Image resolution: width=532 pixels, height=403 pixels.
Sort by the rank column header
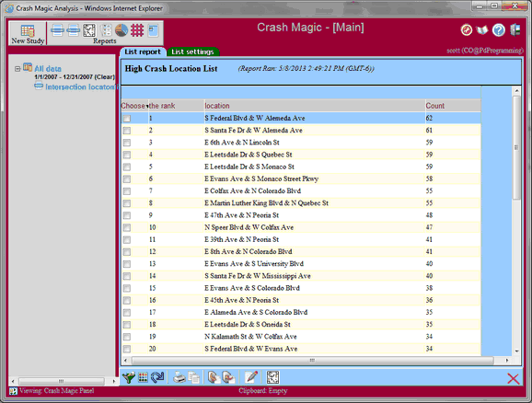[162, 106]
